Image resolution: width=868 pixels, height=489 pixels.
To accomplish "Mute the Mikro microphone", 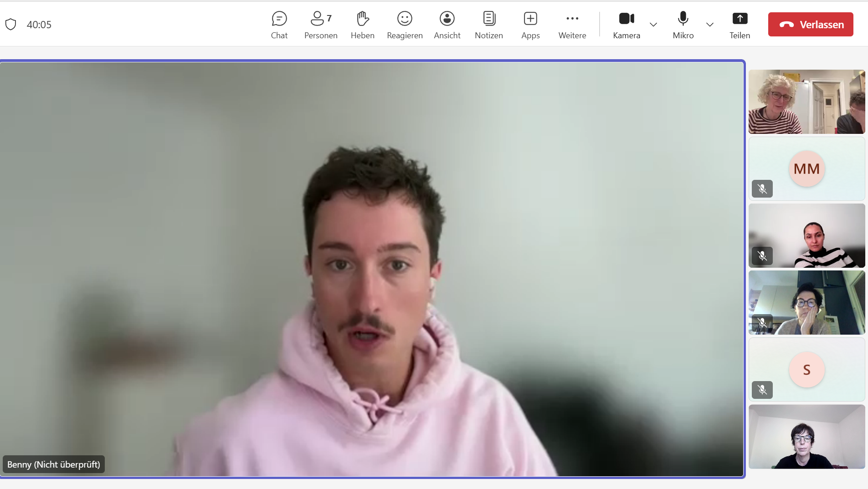I will coord(683,25).
